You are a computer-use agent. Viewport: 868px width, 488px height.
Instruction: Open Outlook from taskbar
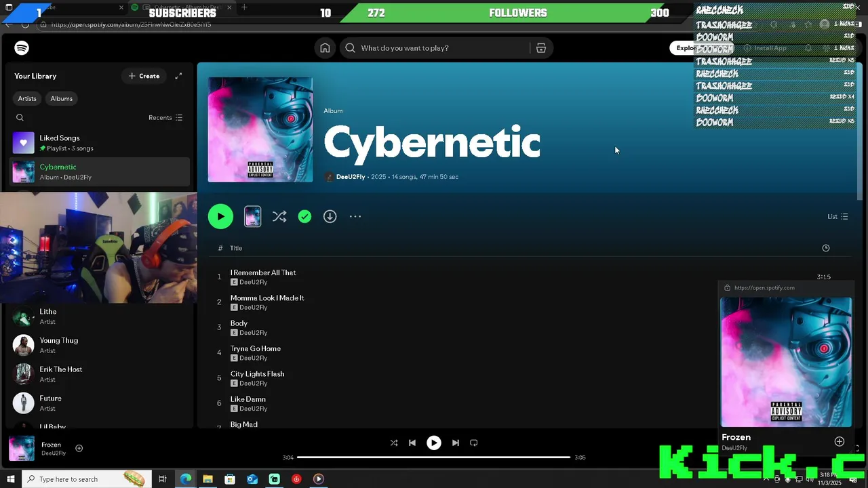point(252,479)
